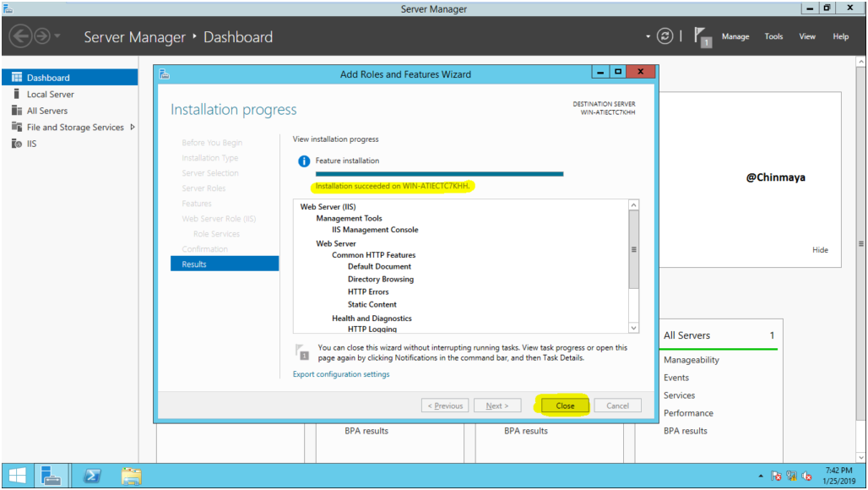This screenshot has height=490, width=868.
Task: Open the Help menu
Action: tap(840, 36)
